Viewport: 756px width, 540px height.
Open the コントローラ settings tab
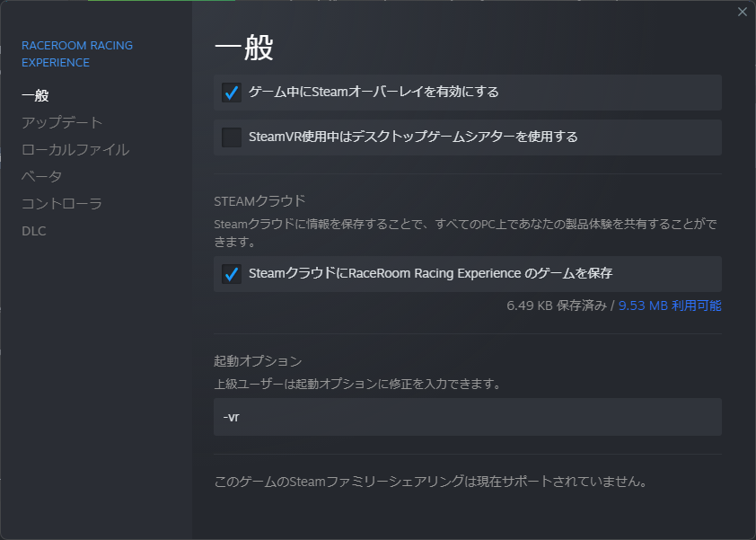click(x=62, y=204)
